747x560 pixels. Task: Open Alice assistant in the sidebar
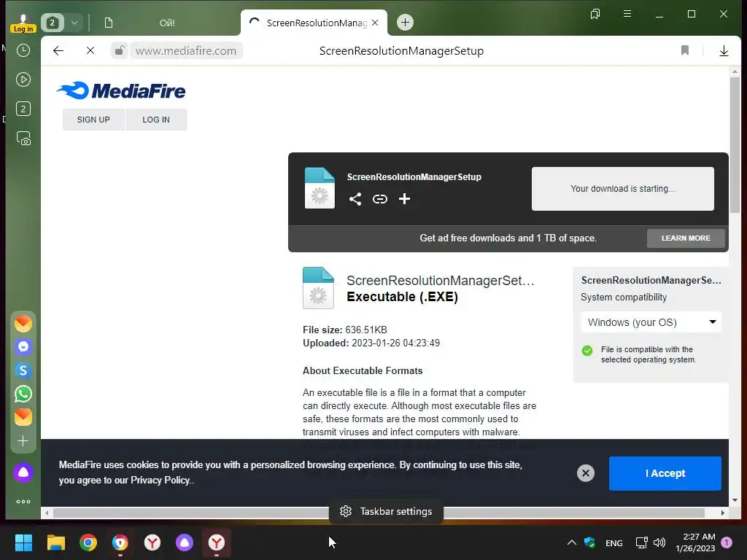[x=23, y=472]
